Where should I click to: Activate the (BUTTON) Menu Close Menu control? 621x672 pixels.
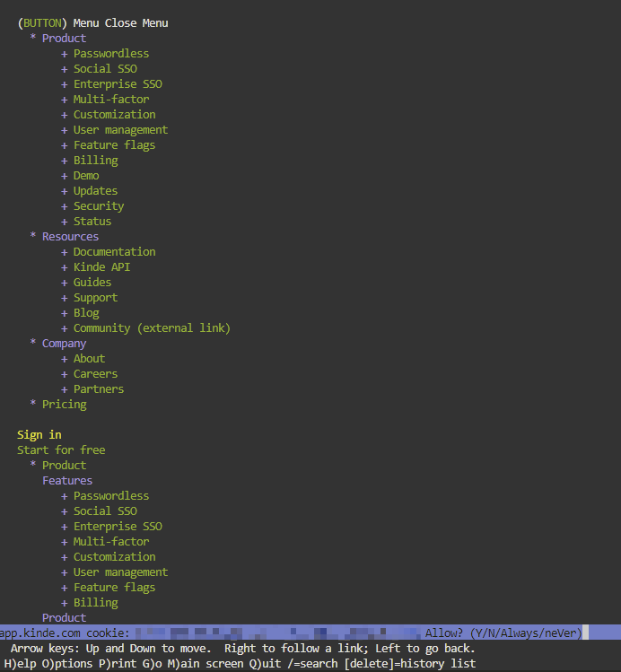92,23
